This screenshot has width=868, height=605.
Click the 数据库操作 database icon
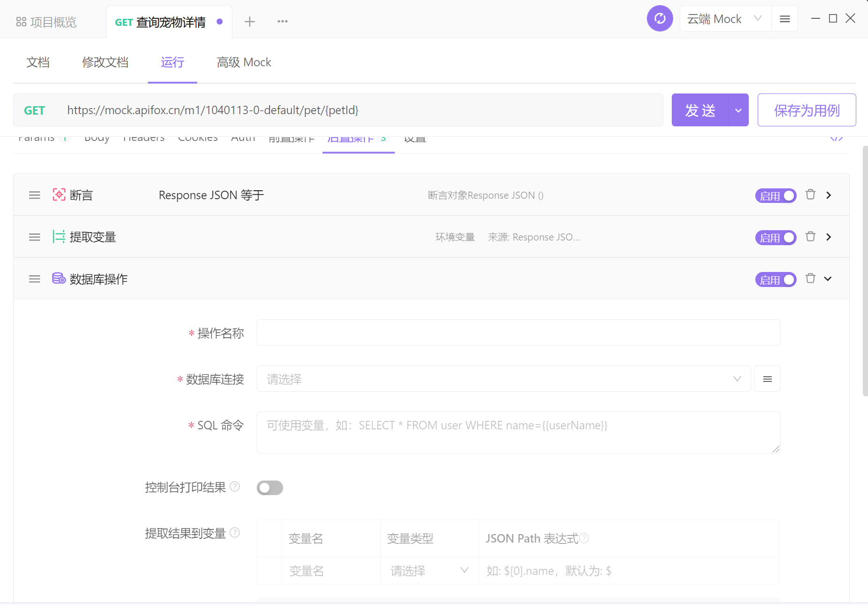59,278
